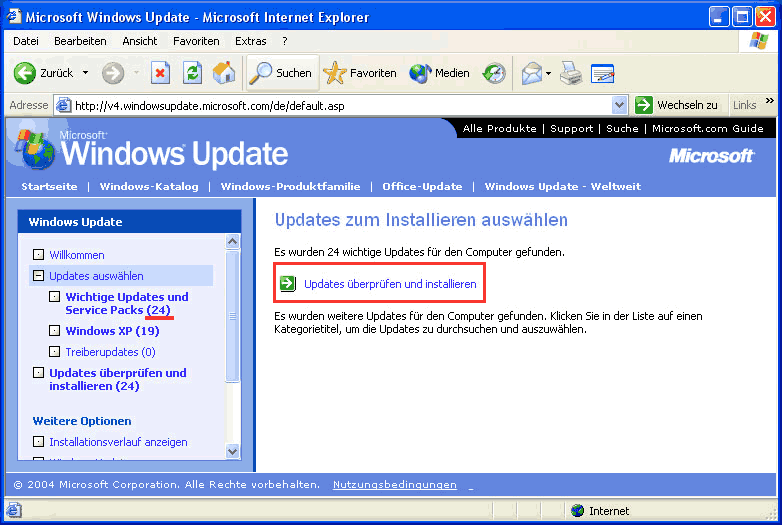Open the Forward history dropdown arrow
The image size is (782, 525).
point(137,73)
